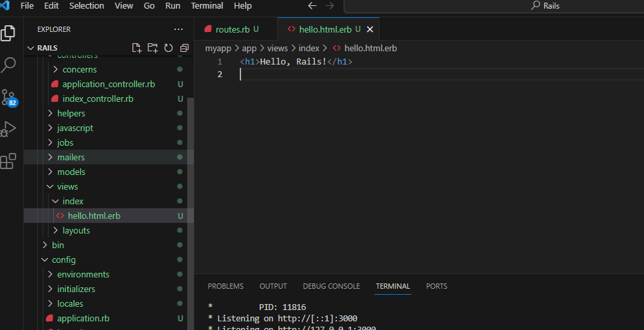
Task: Click the Rails search box in title bar
Action: pos(493,6)
